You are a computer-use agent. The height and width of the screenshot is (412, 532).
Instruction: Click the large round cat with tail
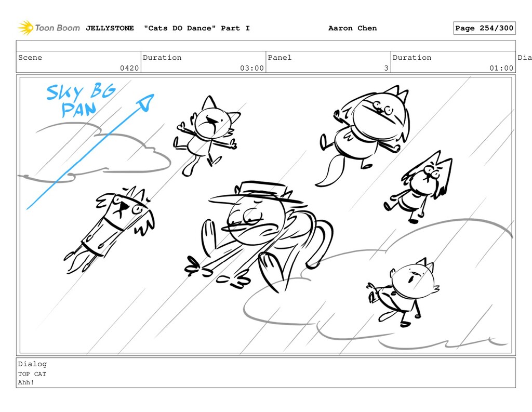(x=363, y=136)
